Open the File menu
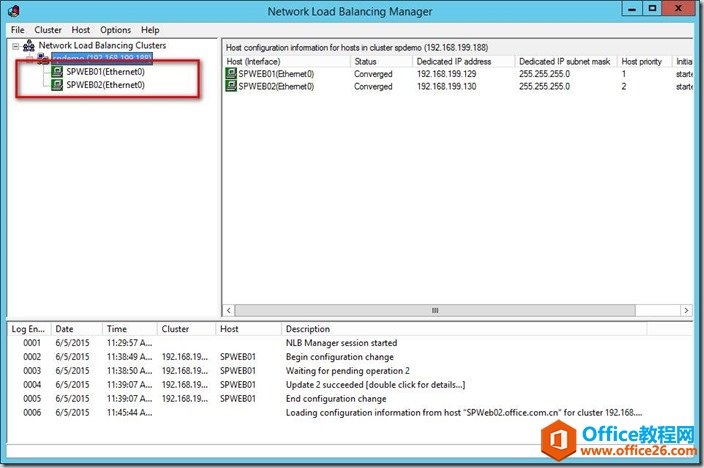This screenshot has height=468, width=704. click(18, 30)
